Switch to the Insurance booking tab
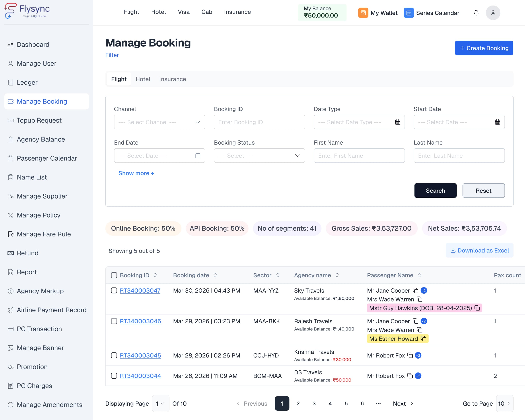The image size is (525, 420). point(172,79)
